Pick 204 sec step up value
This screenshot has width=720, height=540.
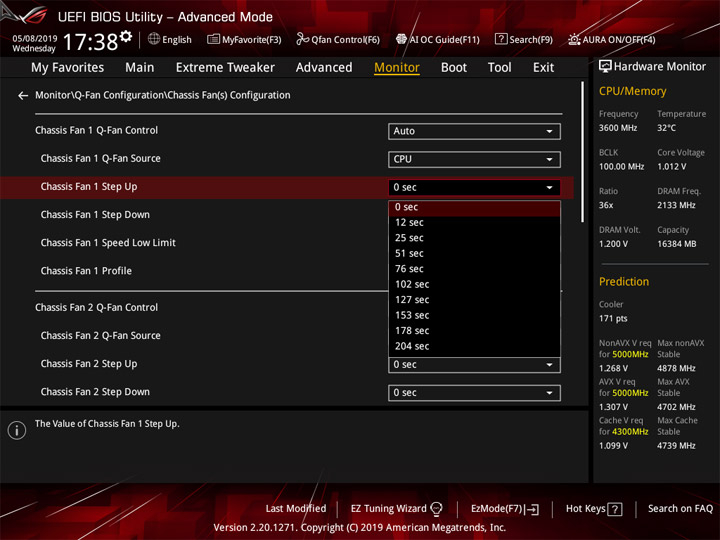pyautogui.click(x=474, y=347)
